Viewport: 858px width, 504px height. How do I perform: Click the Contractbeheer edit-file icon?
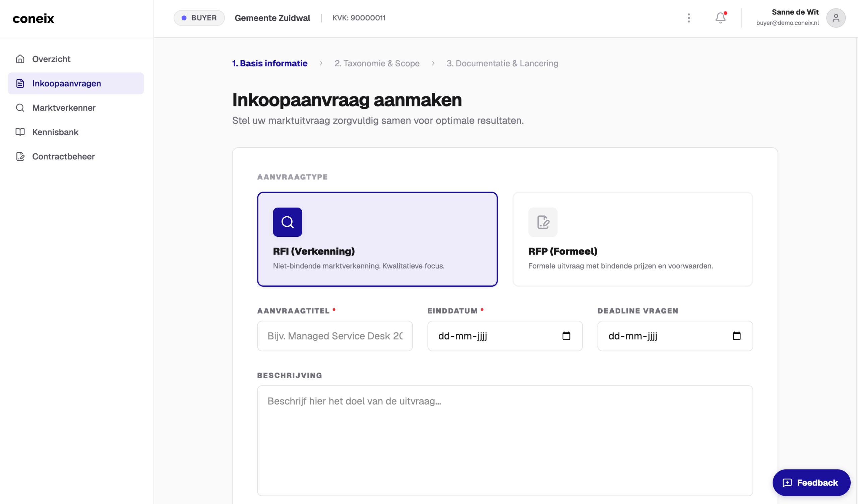20,156
